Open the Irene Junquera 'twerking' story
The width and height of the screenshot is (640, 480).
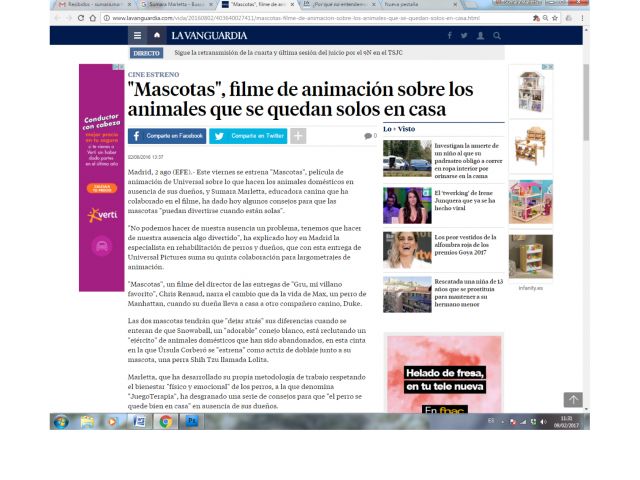pos(465,200)
